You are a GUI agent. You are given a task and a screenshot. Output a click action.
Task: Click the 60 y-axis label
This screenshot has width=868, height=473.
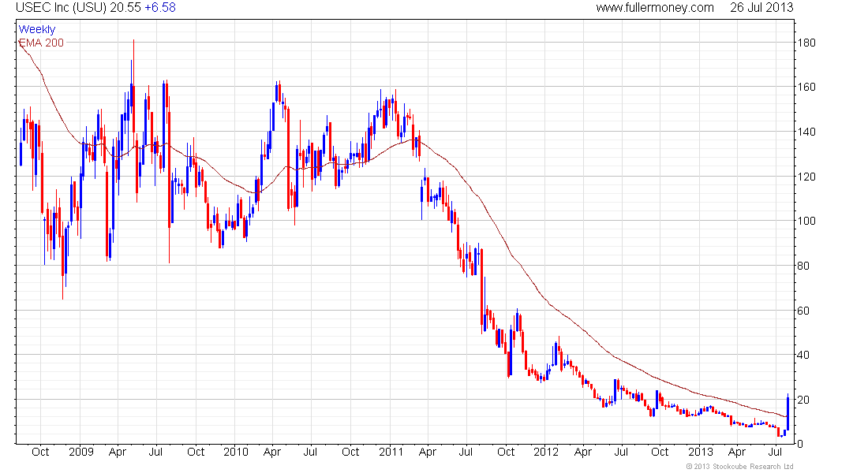[x=803, y=311]
